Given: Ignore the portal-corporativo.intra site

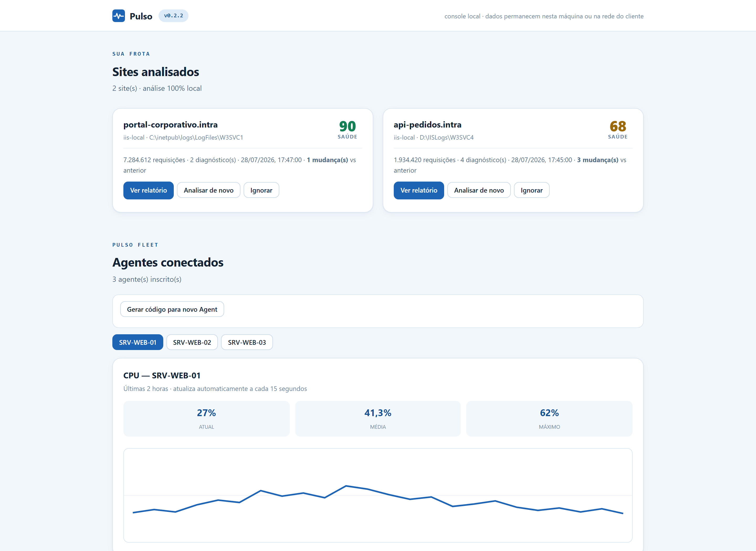Looking at the screenshot, I should coord(261,190).
